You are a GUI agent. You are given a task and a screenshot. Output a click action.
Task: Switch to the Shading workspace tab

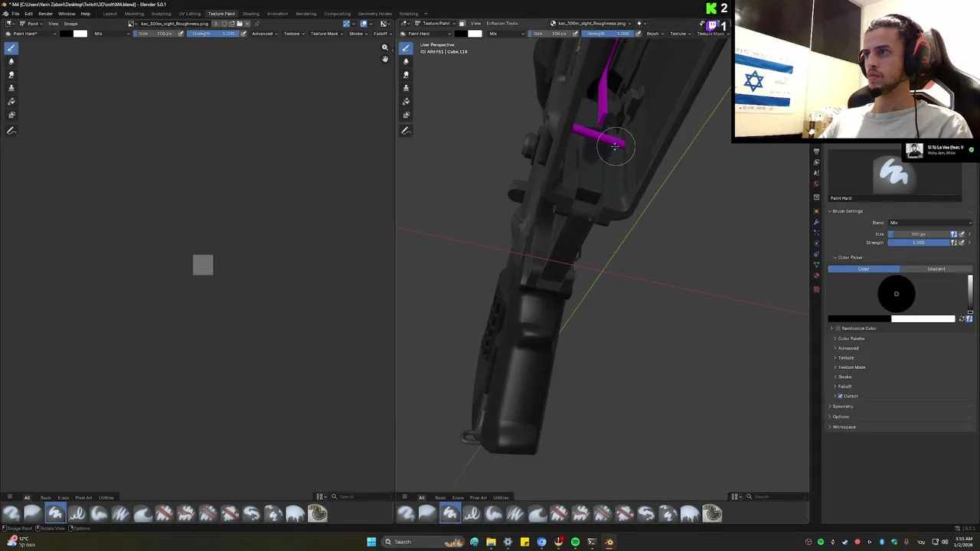point(251,14)
